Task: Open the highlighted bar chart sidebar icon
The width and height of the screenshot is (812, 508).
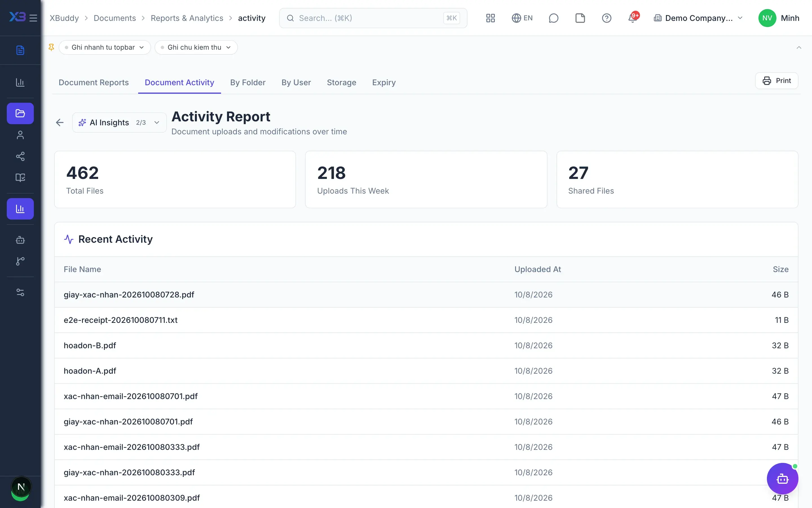Action: (x=20, y=209)
